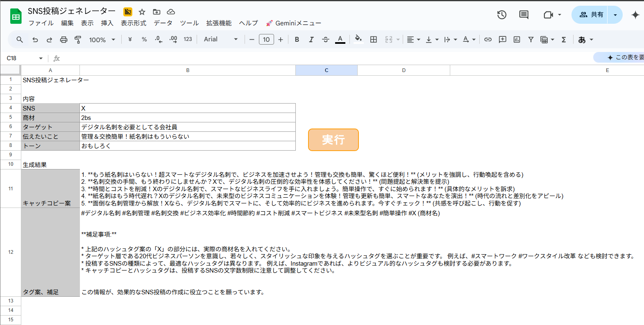Move document with folder icon
This screenshot has width=644, height=325.
(156, 12)
